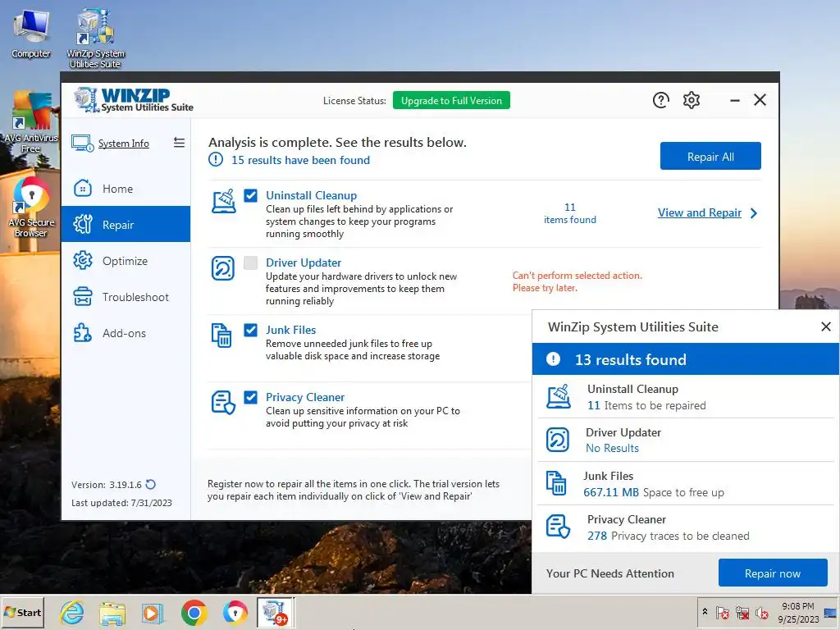Viewport: 840px width, 630px height.
Task: Click the Windows Start button
Action: pyautogui.click(x=22, y=612)
